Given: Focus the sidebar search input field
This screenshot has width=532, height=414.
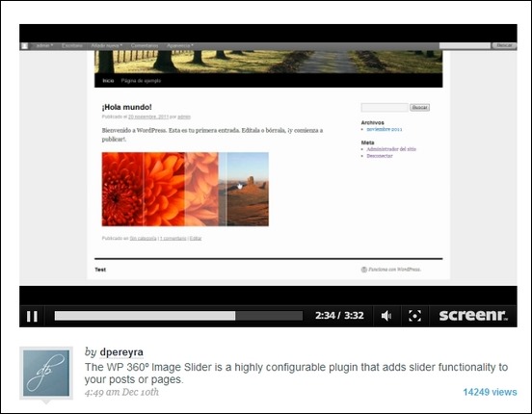Looking at the screenshot, I should [385, 108].
